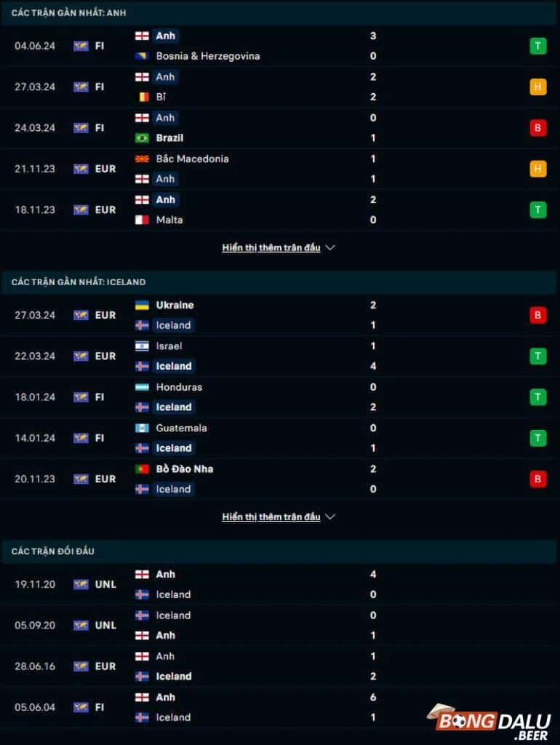Select the trophy icon beside the 04.06.24 match
This screenshot has width=560, height=745.
537,45
